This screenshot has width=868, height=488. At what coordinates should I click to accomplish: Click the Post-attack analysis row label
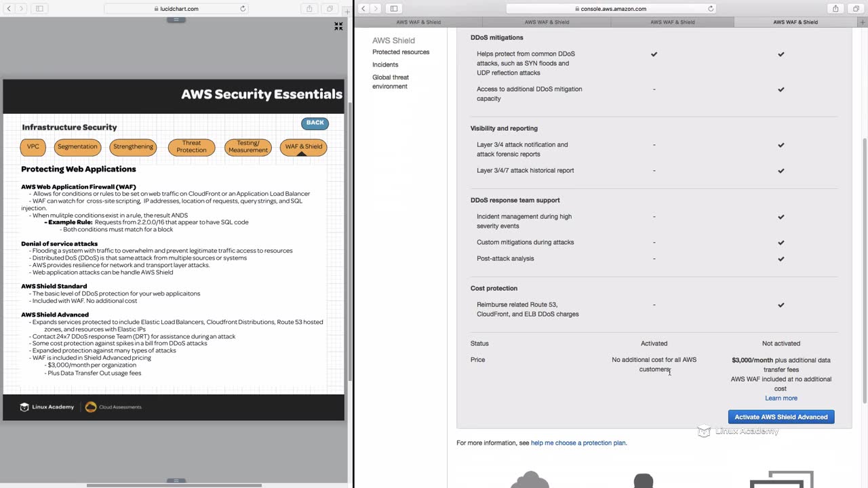click(x=505, y=259)
